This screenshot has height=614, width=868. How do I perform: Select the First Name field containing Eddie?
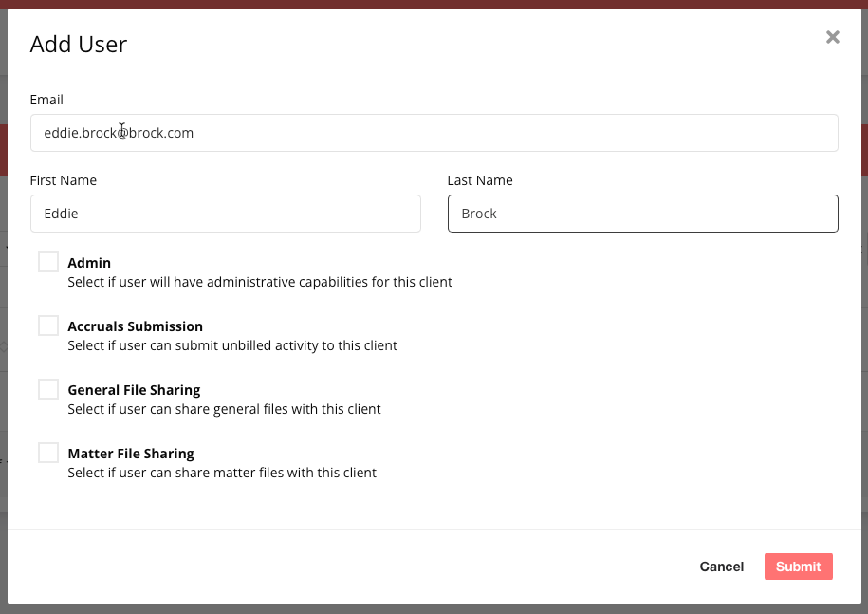225,214
